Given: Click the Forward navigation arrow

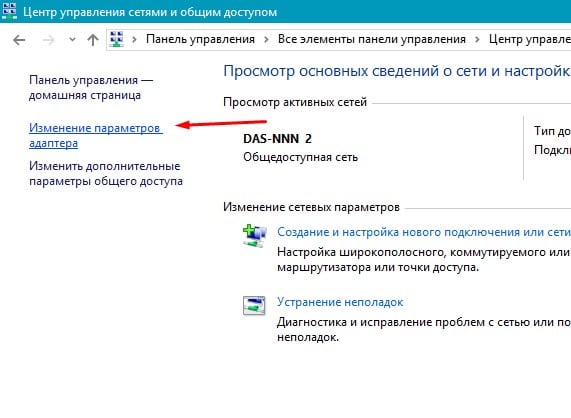Looking at the screenshot, I should point(48,40).
